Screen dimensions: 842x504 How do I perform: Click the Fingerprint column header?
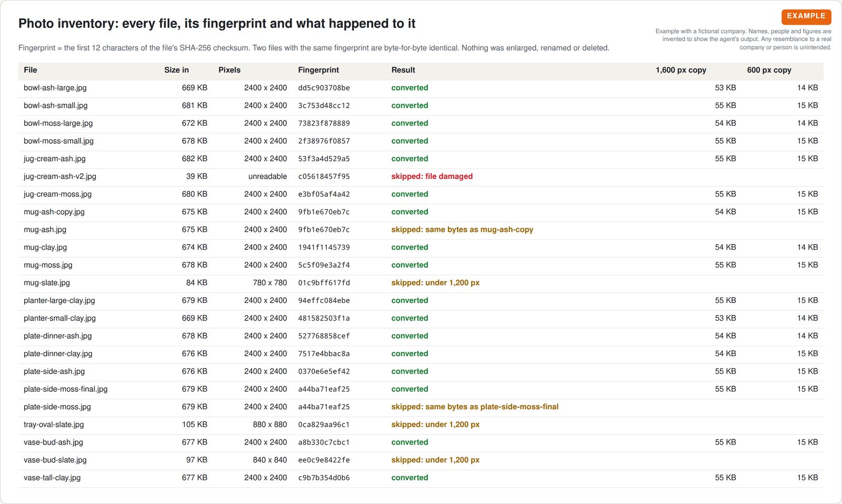point(318,70)
